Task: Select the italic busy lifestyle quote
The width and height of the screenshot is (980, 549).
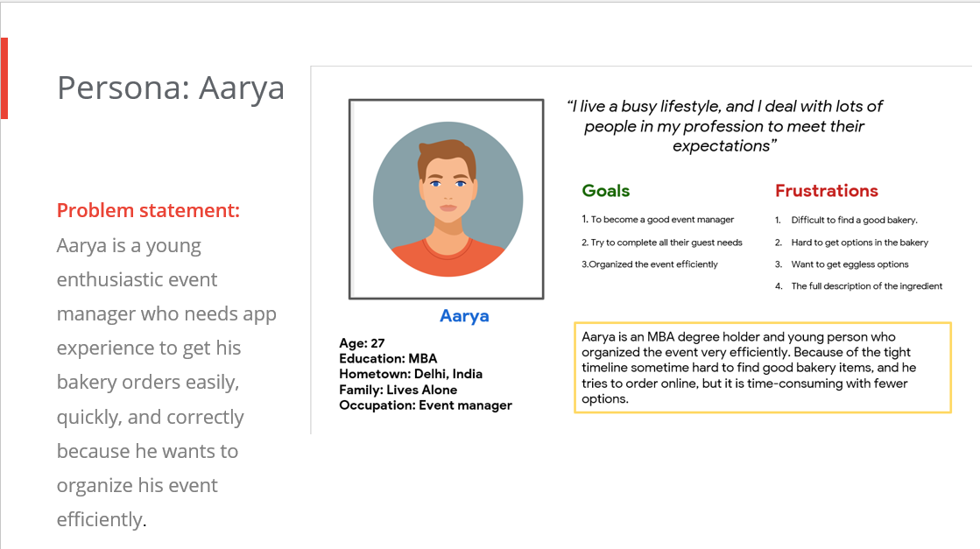Action: (x=725, y=126)
